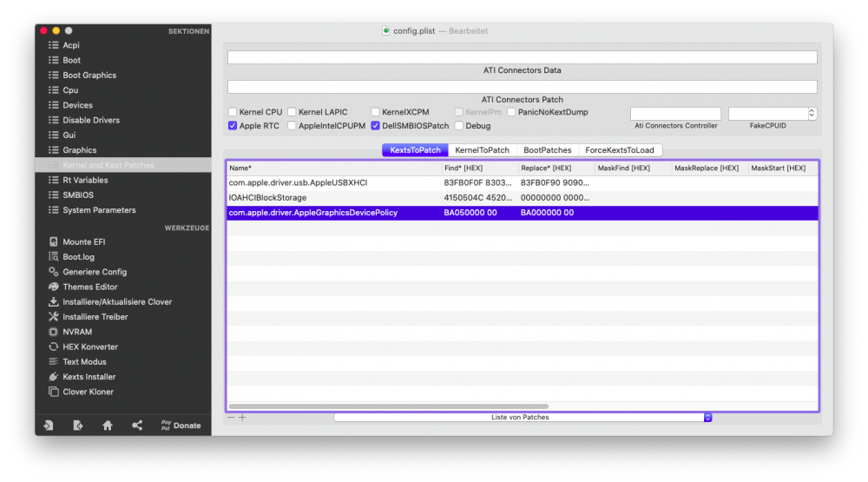
Task: Click the Mounte EFI disk icon
Action: [x=54, y=242]
